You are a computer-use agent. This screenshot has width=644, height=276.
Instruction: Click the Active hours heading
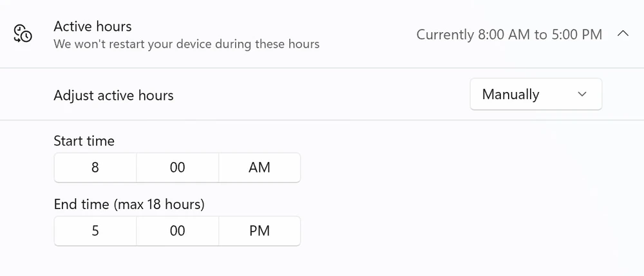tap(93, 26)
